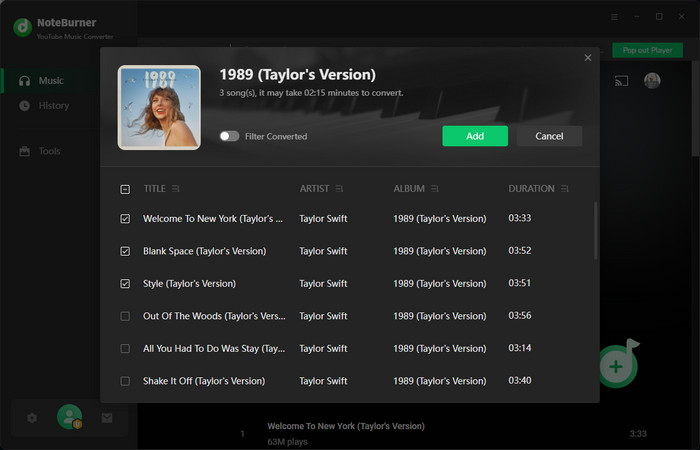The width and height of the screenshot is (700, 450).
Task: Click the cast screen icon
Action: pos(621,81)
